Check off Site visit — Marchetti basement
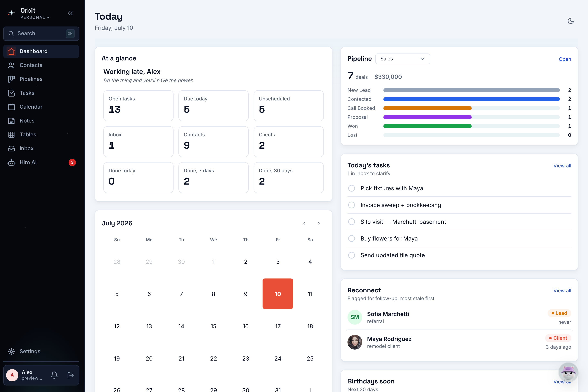This screenshot has width=588, height=392. [x=352, y=222]
